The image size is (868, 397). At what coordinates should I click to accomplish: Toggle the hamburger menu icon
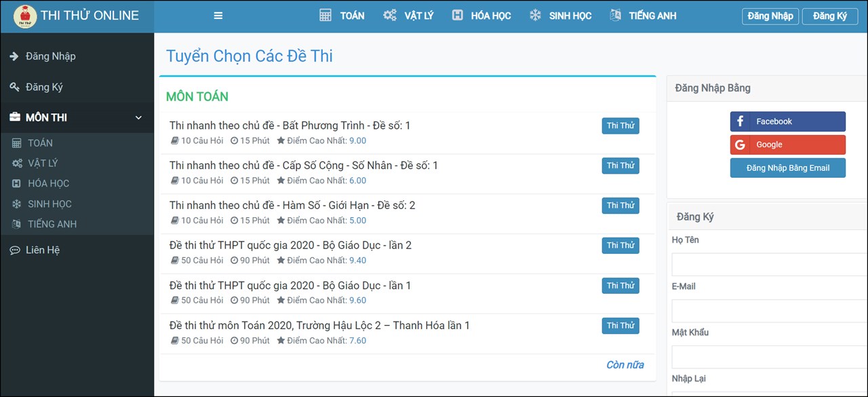(218, 16)
